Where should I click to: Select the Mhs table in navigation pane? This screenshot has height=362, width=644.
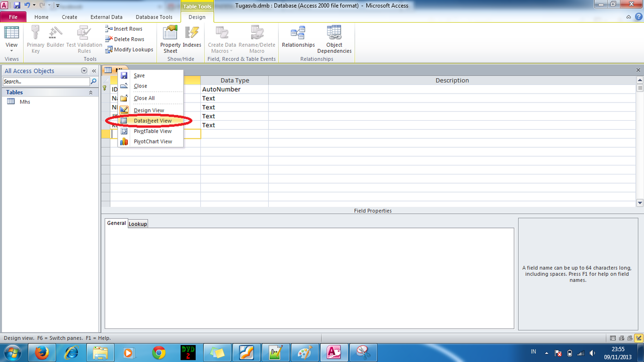tap(25, 102)
